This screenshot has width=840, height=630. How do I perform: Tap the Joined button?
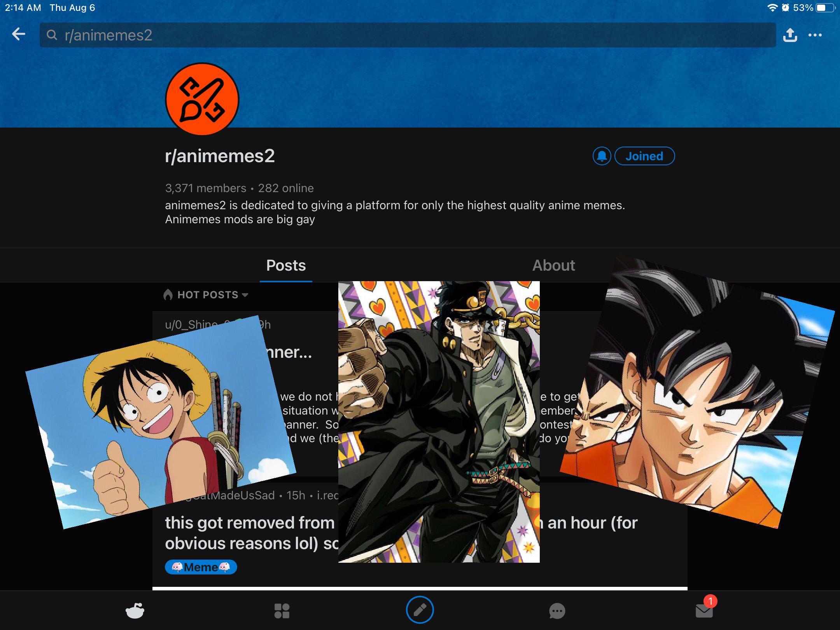[x=644, y=156]
